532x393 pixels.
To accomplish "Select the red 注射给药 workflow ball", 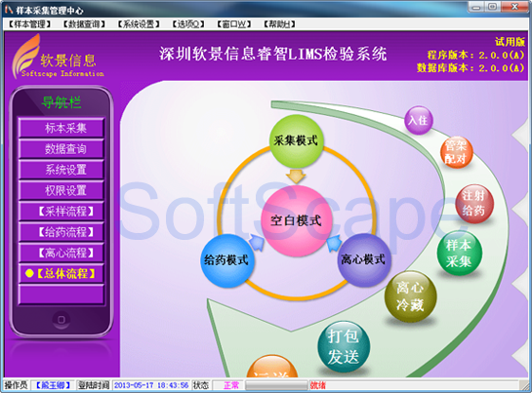I will coord(474,204).
